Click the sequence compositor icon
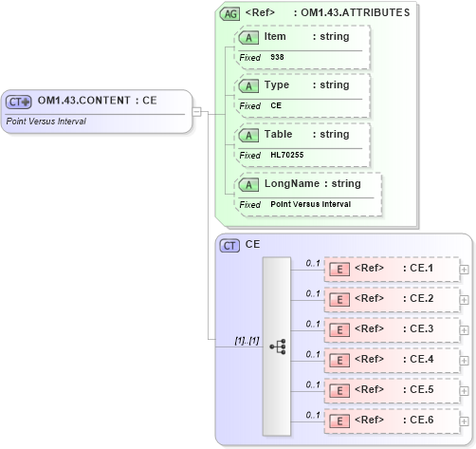This screenshot has height=449, width=476. pos(278,346)
